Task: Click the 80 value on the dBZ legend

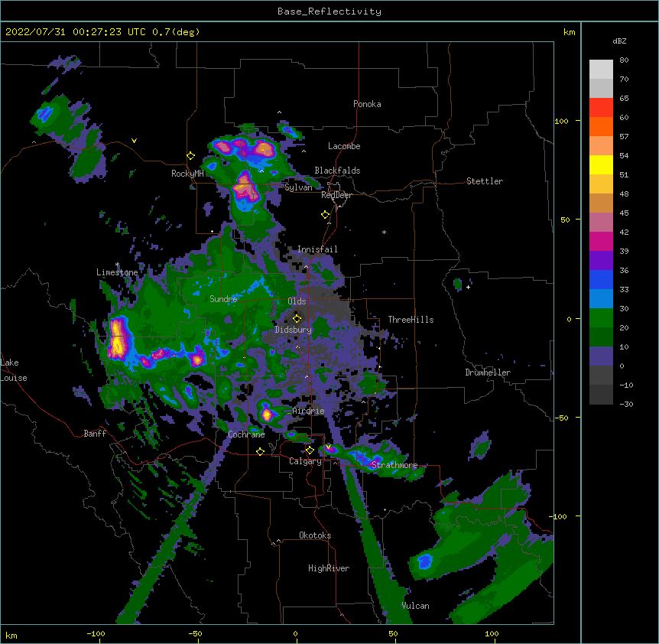Action: [624, 60]
